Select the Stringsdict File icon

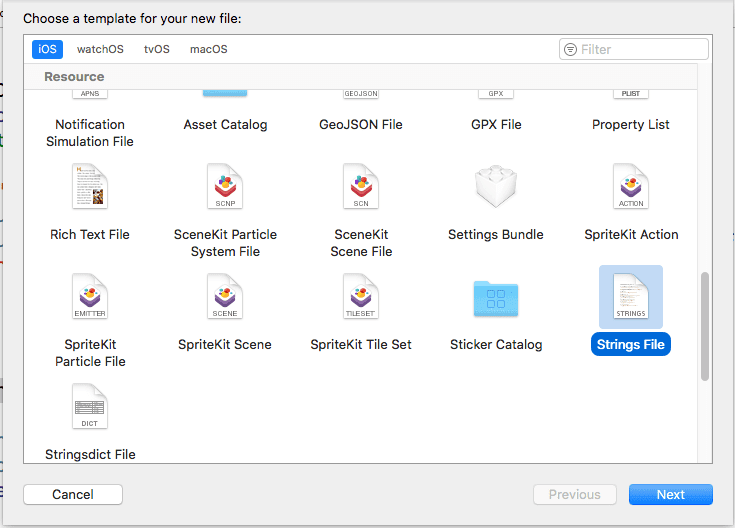point(90,407)
